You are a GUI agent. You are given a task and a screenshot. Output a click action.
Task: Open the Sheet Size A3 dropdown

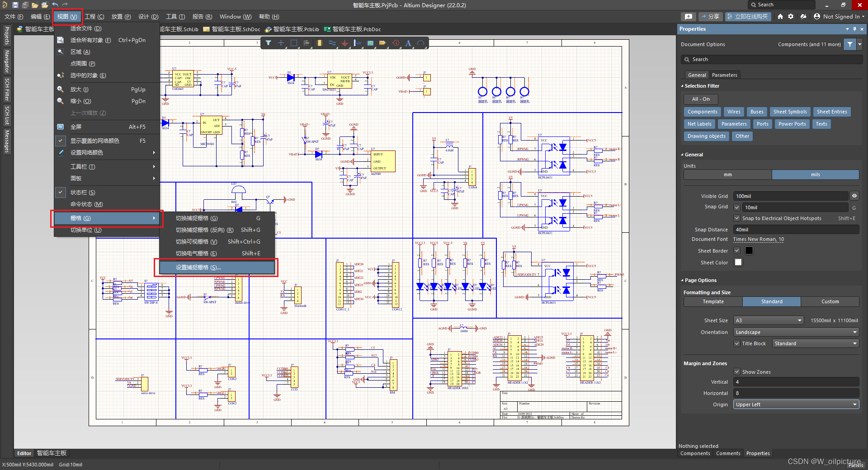(x=768, y=320)
